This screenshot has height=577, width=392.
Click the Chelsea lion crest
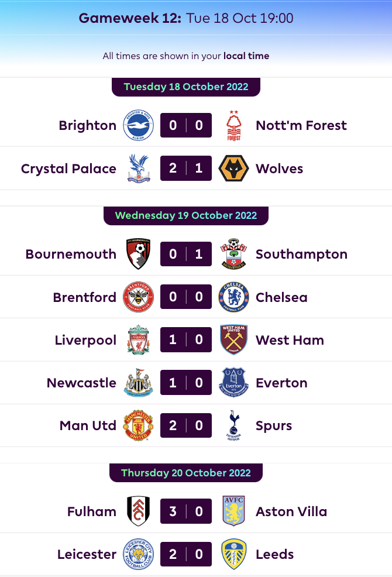pos(233,297)
